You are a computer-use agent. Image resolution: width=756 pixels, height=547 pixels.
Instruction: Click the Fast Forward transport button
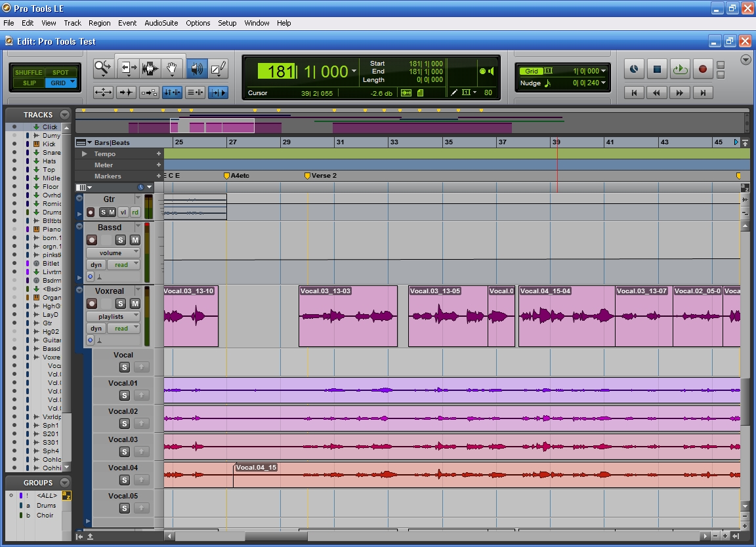[x=680, y=92]
